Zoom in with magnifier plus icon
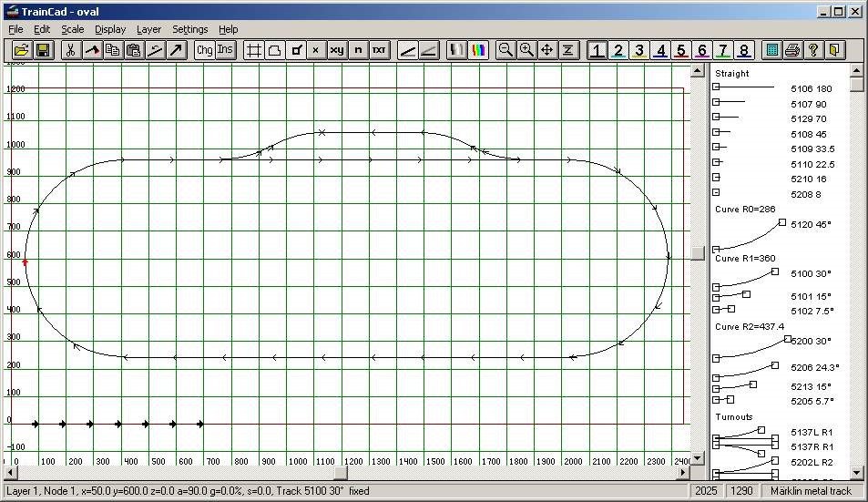The height and width of the screenshot is (502, 868). pyautogui.click(x=526, y=50)
